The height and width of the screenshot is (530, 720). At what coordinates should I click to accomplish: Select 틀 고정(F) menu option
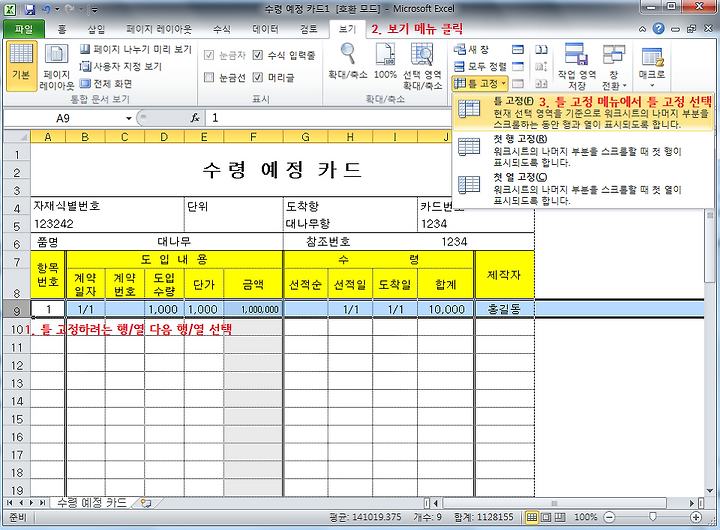(583, 113)
